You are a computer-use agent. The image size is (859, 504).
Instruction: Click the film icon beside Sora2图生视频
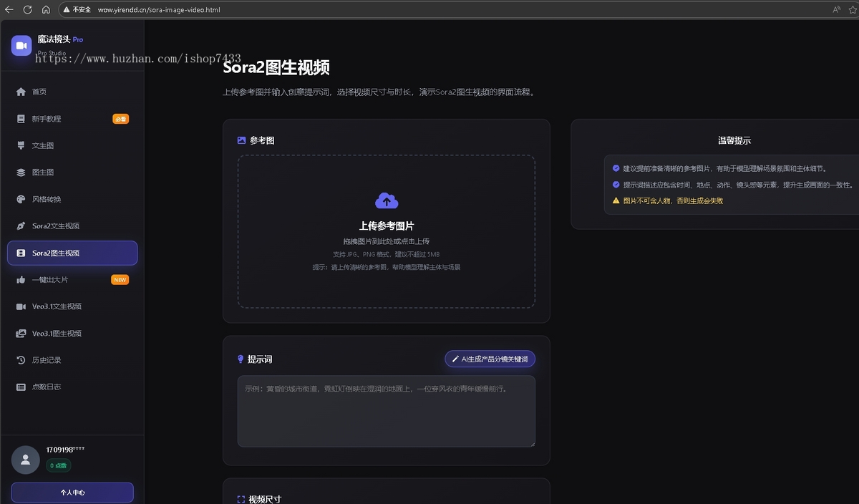tap(21, 253)
